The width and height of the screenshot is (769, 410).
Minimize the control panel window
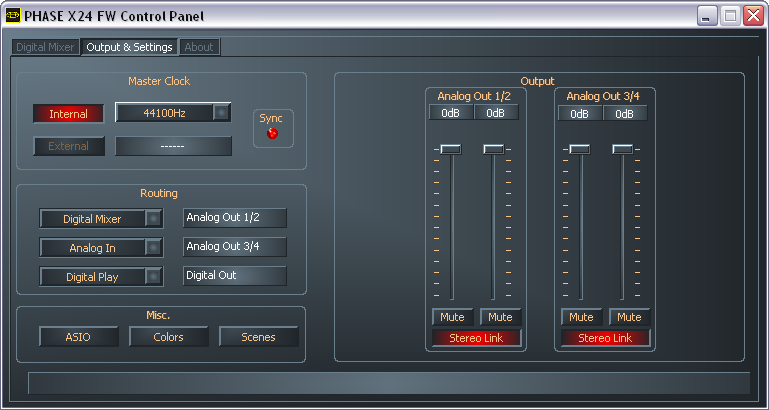pyautogui.click(x=707, y=16)
